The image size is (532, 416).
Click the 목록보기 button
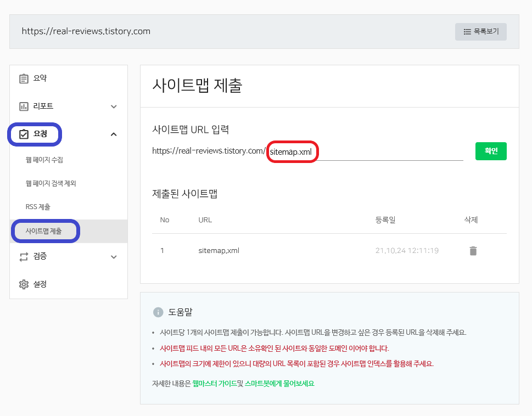click(x=481, y=31)
